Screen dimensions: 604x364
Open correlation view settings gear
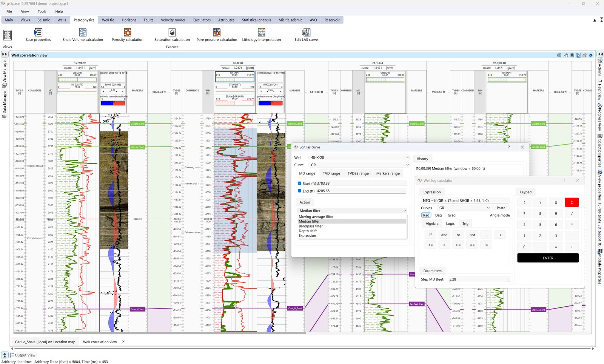[591, 55]
